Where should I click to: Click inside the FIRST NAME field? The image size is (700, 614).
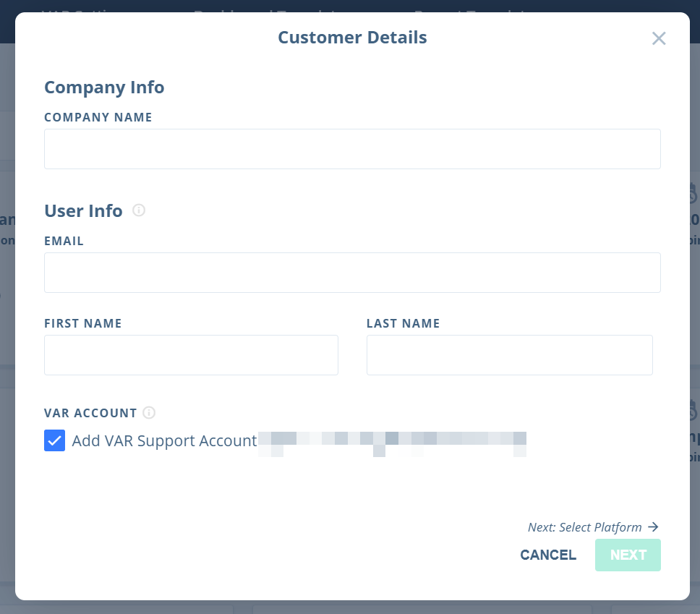coord(191,355)
